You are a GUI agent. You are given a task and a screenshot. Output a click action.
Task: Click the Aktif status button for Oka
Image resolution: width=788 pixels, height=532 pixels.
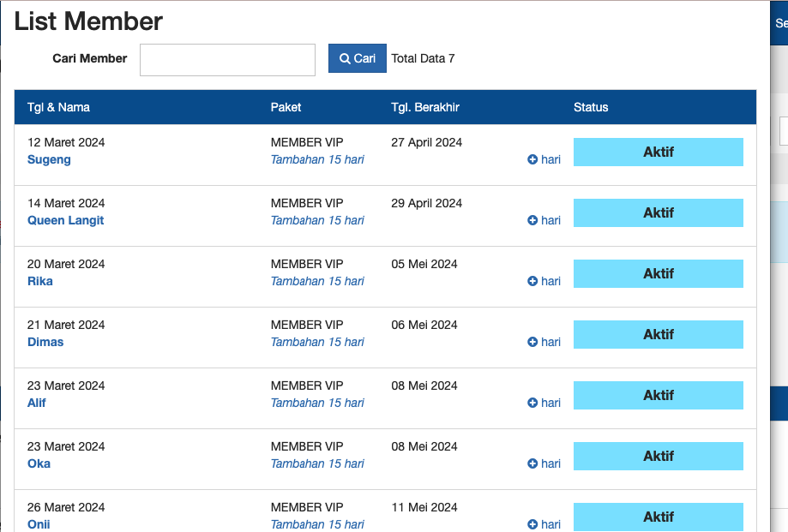pyautogui.click(x=658, y=456)
